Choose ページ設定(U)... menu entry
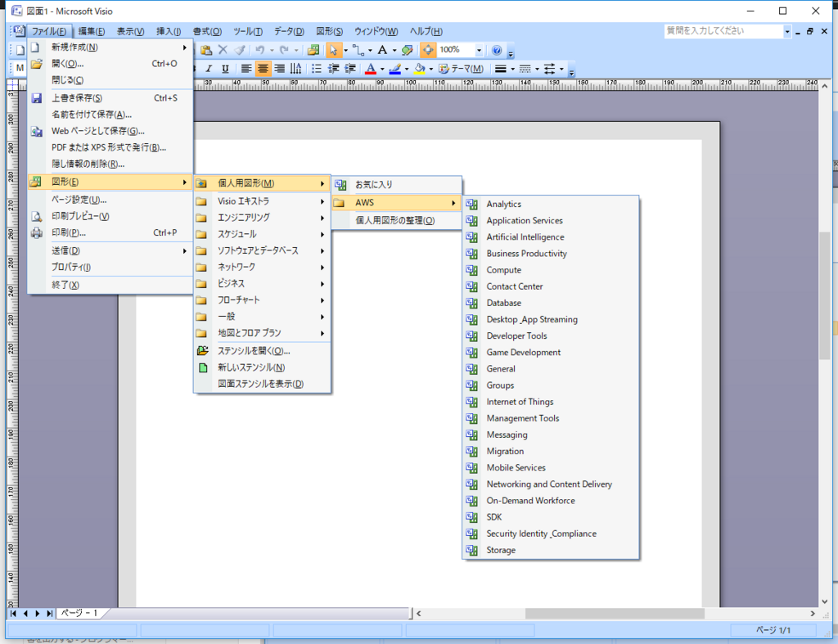This screenshot has height=644, width=838. (x=110, y=200)
